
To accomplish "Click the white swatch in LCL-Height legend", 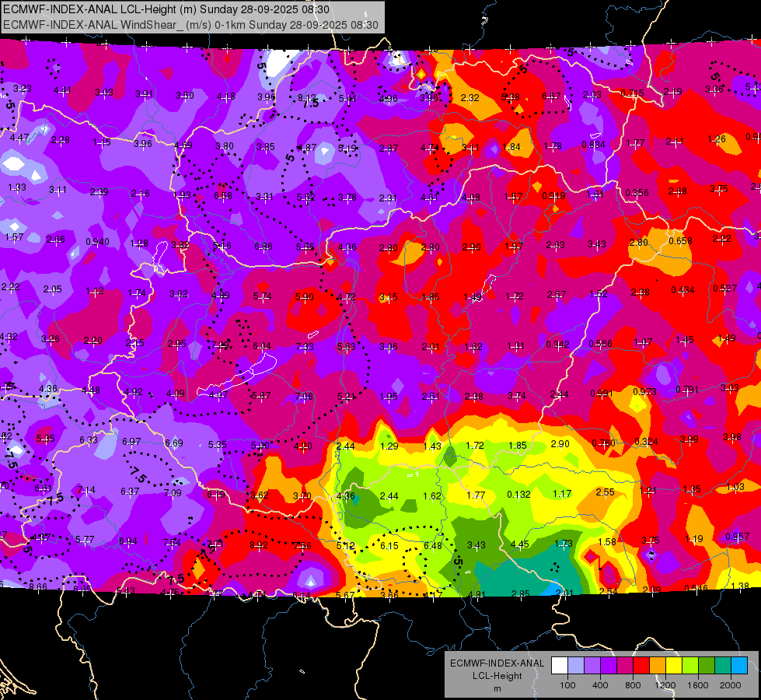I will 560,666.
